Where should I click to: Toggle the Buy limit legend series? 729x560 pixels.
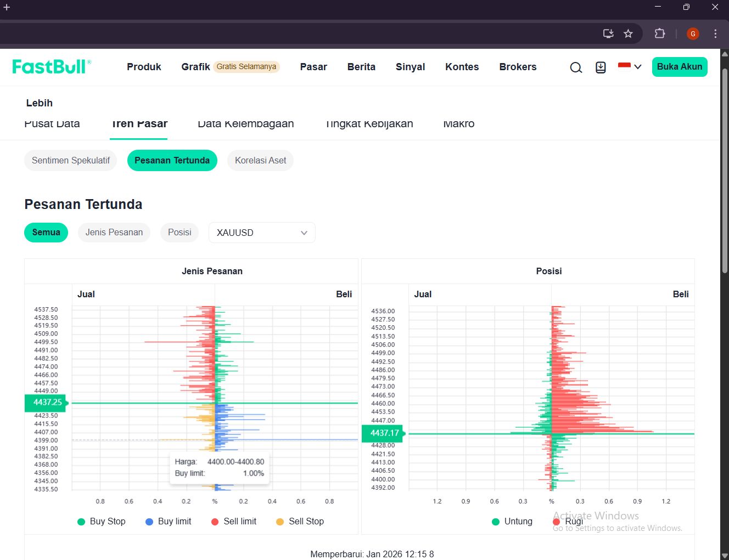168,522
